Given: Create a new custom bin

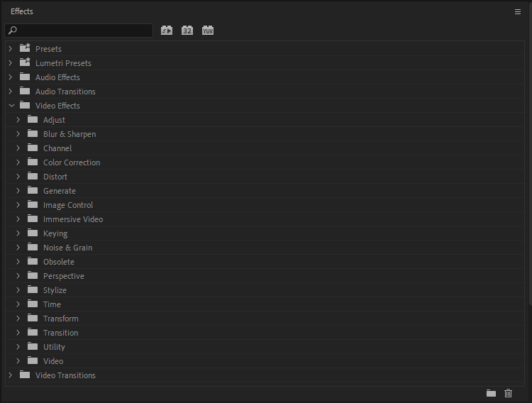Looking at the screenshot, I should pos(491,393).
